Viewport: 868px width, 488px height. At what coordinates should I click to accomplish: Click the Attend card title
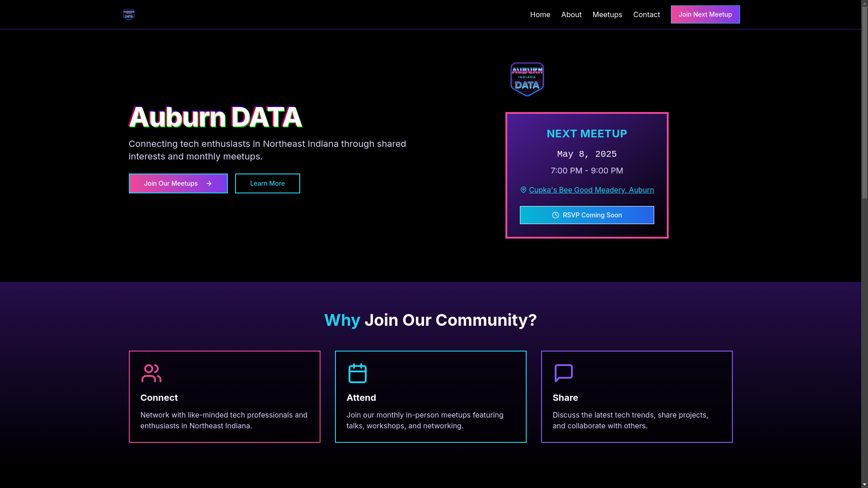[x=361, y=398]
